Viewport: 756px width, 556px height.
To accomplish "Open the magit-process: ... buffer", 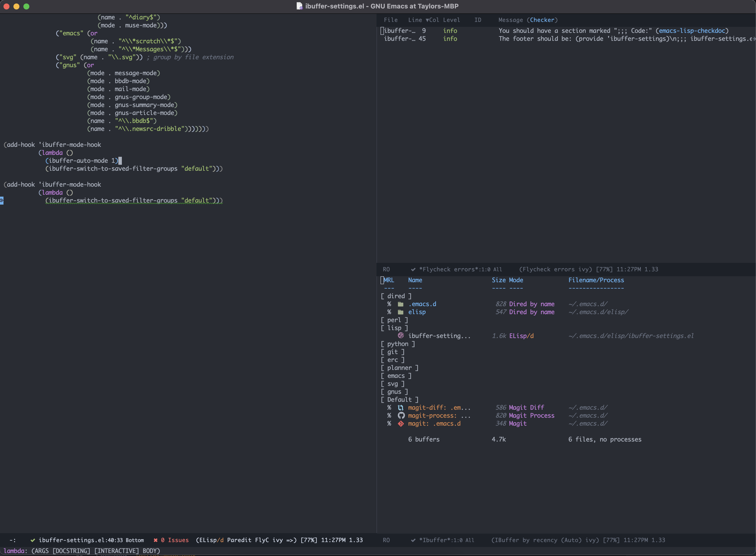I will [439, 416].
